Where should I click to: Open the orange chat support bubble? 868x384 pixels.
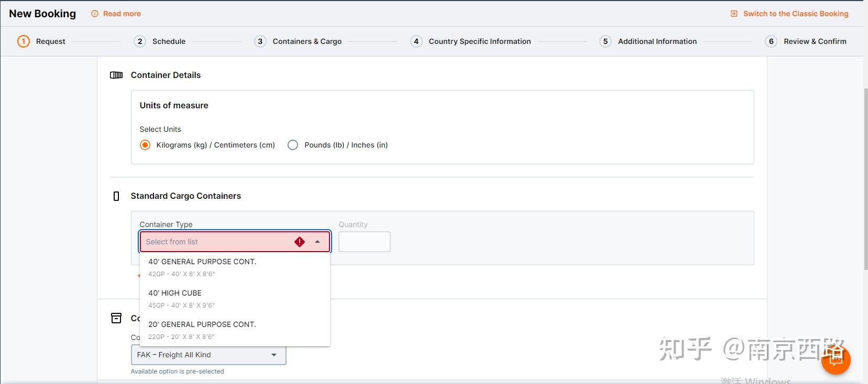tap(836, 360)
